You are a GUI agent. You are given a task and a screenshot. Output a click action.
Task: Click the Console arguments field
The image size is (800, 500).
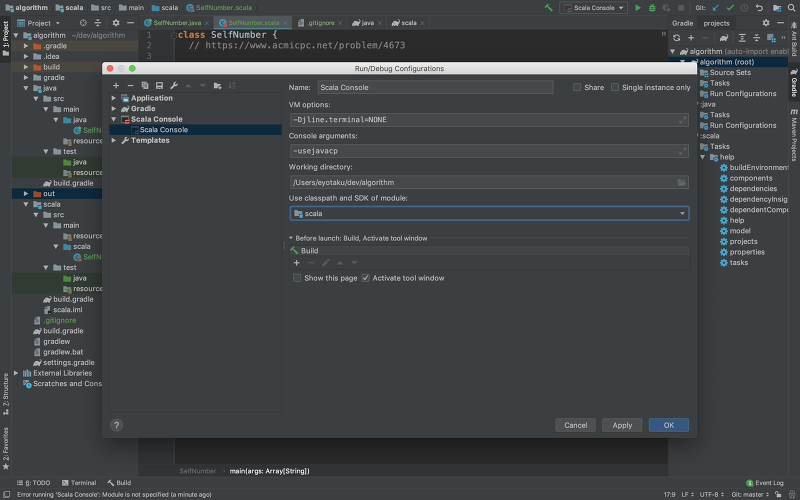(x=489, y=151)
